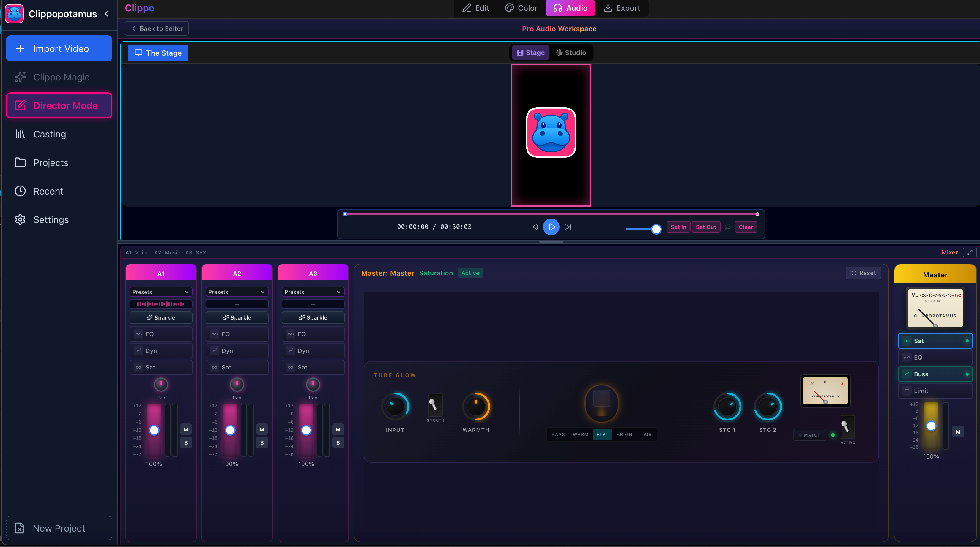Skip to start of the clip
The height and width of the screenshot is (547, 980).
click(x=535, y=227)
